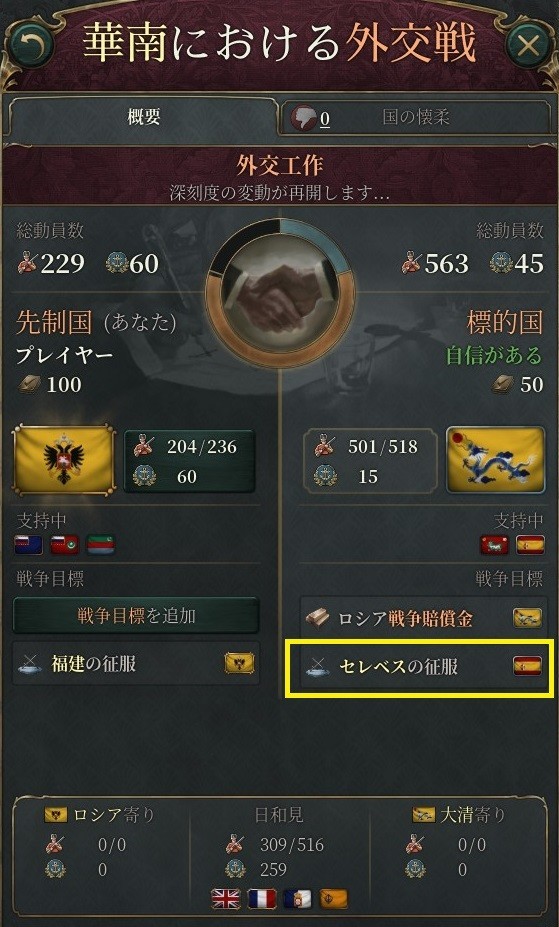This screenshot has width=559, height=927.
Task: Click the 戦争目標を追加 button
Action: pos(136,616)
